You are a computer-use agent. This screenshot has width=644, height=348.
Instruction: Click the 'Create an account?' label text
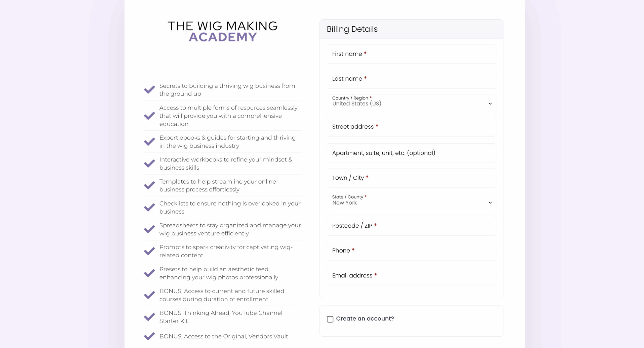click(365, 319)
